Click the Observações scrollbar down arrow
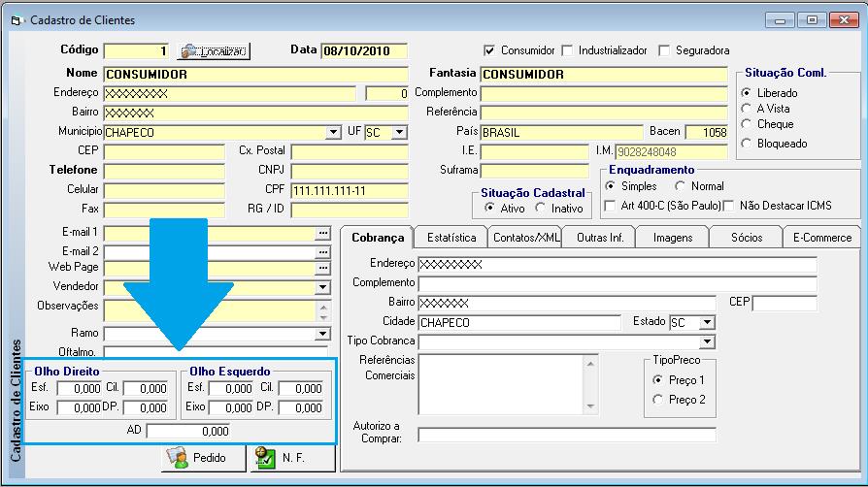Viewport: 868px width, 487px height. [324, 316]
